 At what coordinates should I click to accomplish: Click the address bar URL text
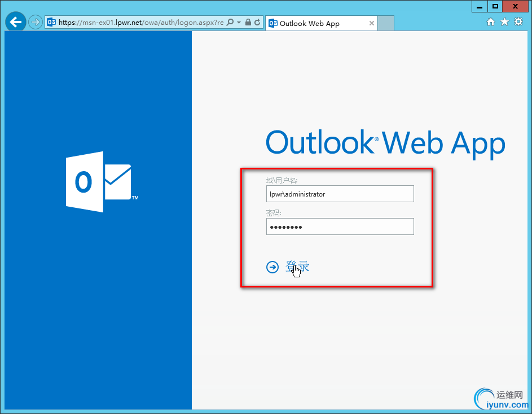click(141, 23)
